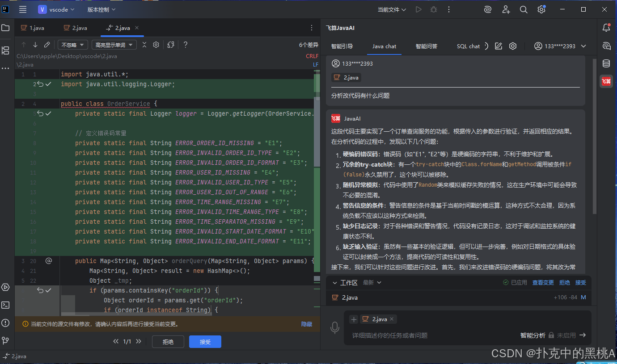Click the microphone voice input icon
Screen dimensions: 617x364
(x=334, y=328)
